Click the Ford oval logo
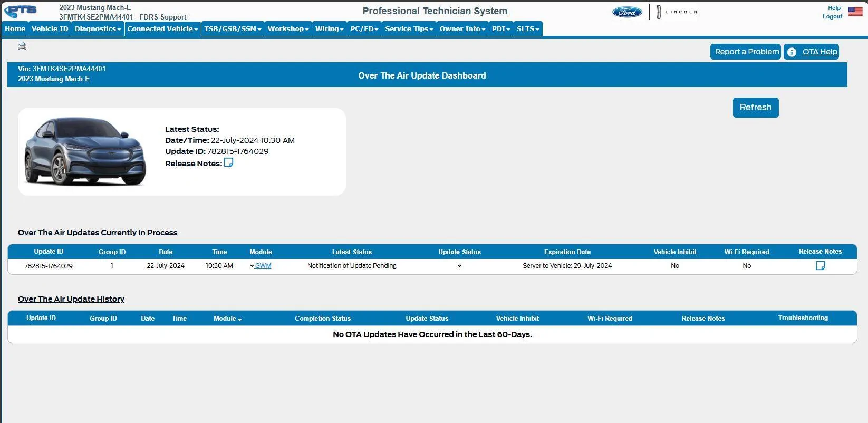The height and width of the screenshot is (423, 868). click(627, 12)
